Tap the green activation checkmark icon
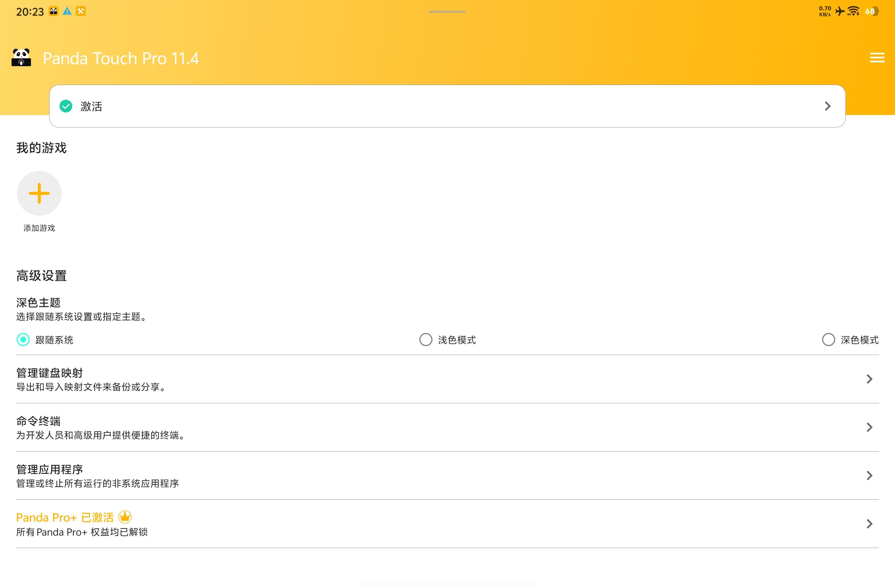Screen dimensions: 895x588 (66, 106)
